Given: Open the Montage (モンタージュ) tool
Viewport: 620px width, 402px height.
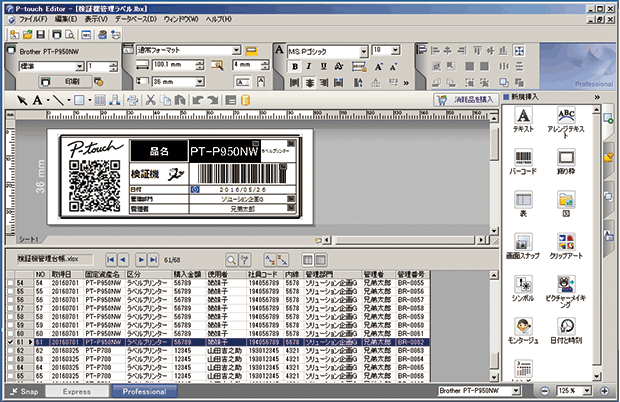Looking at the screenshot, I should pyautogui.click(x=523, y=331).
